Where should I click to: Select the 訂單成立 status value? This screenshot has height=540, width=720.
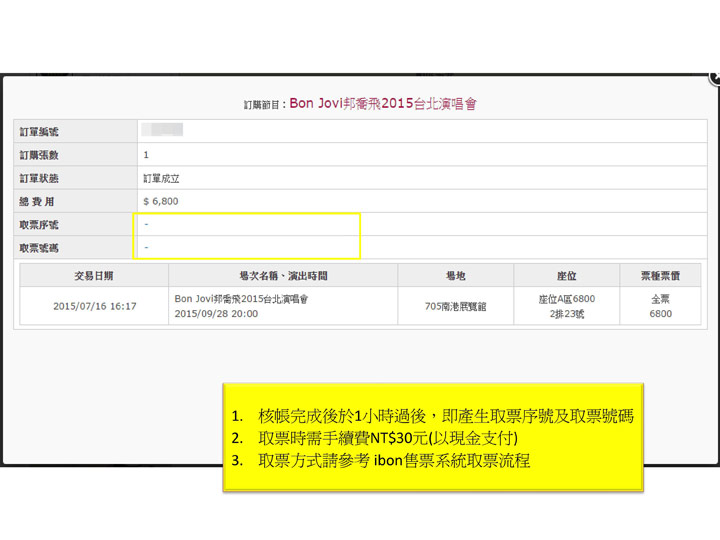coord(161,178)
